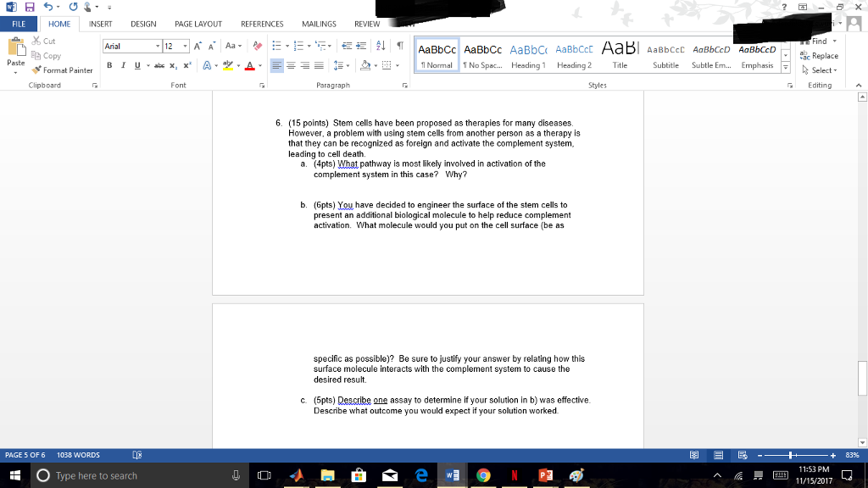The image size is (868, 488).
Task: Apply yellow text highlight color
Action: [x=227, y=64]
